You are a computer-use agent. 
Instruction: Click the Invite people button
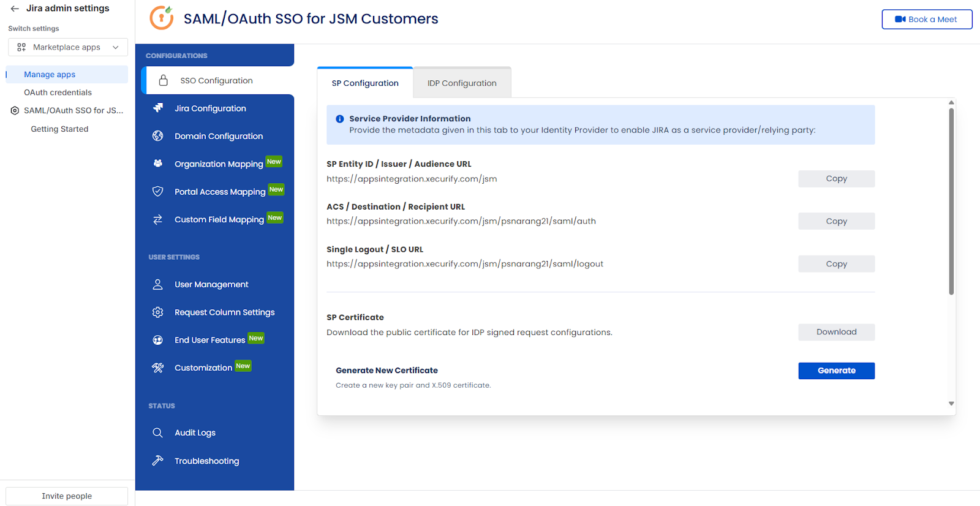coord(67,496)
